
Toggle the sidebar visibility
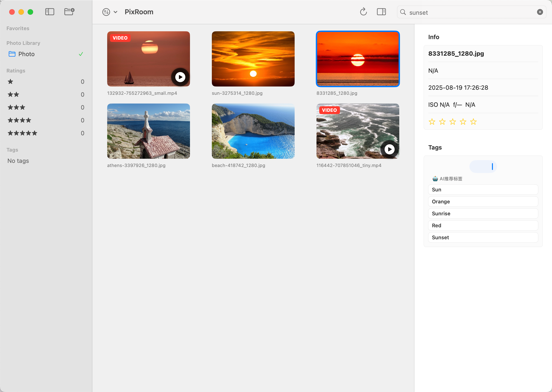(50, 12)
